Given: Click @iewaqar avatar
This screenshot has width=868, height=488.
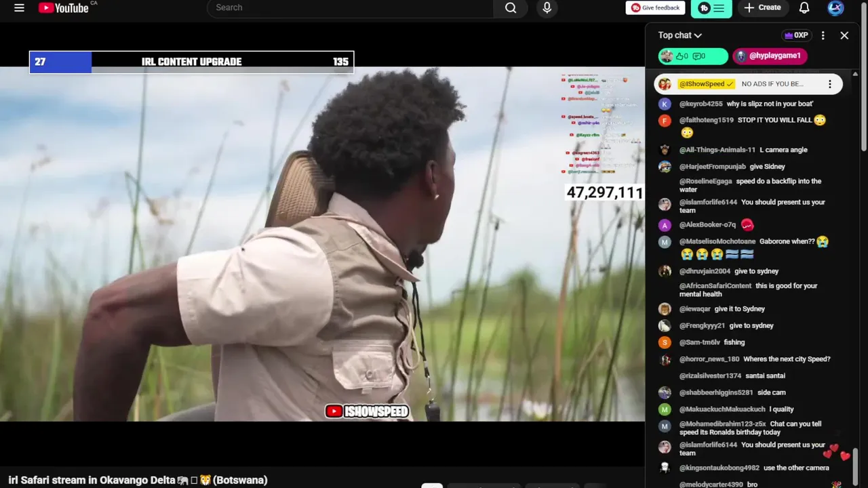Looking at the screenshot, I should coord(665,309).
